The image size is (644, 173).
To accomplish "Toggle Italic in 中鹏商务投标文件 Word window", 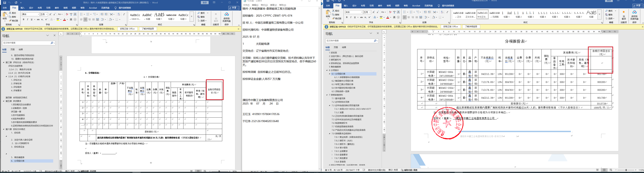I will coord(351,17).
